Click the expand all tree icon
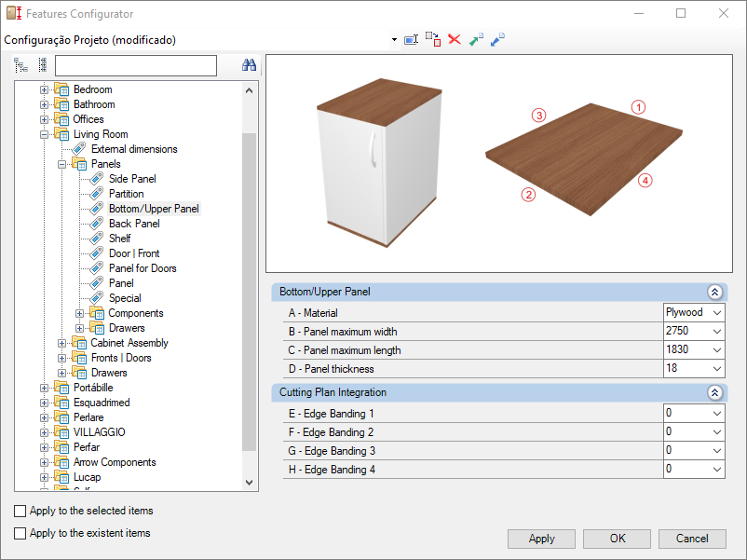 point(20,65)
